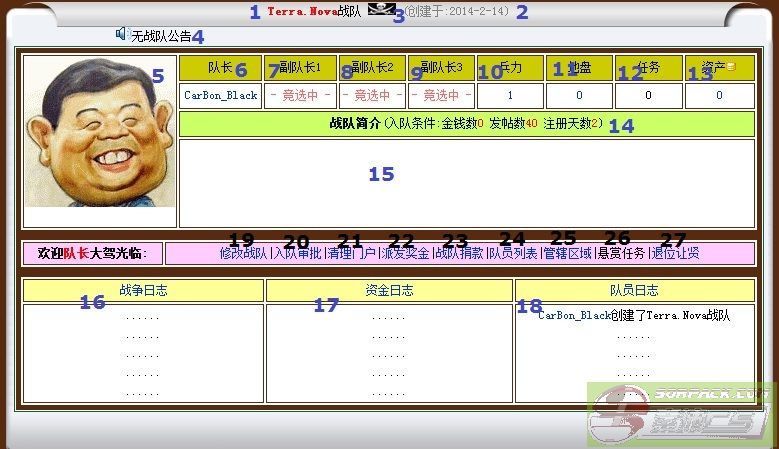The height and width of the screenshot is (449, 779).
Task: Click the Terra.Nova team name title
Action: coord(302,11)
